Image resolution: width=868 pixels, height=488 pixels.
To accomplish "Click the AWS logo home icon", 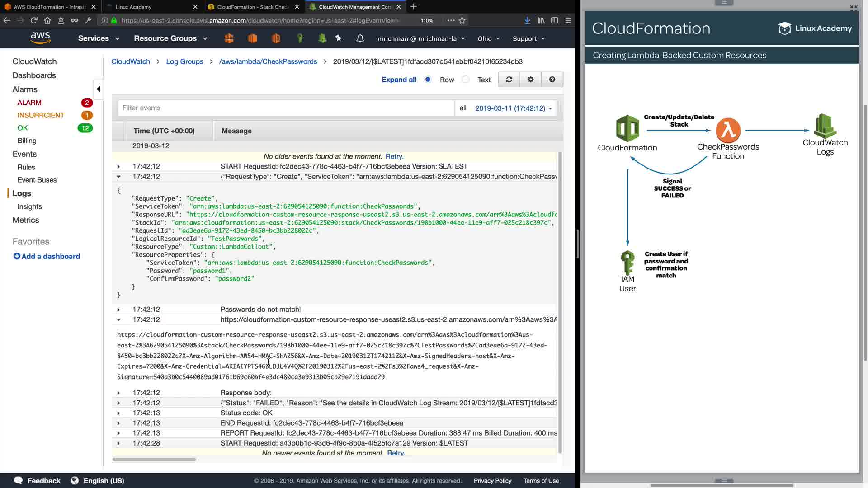I will [x=40, y=38].
